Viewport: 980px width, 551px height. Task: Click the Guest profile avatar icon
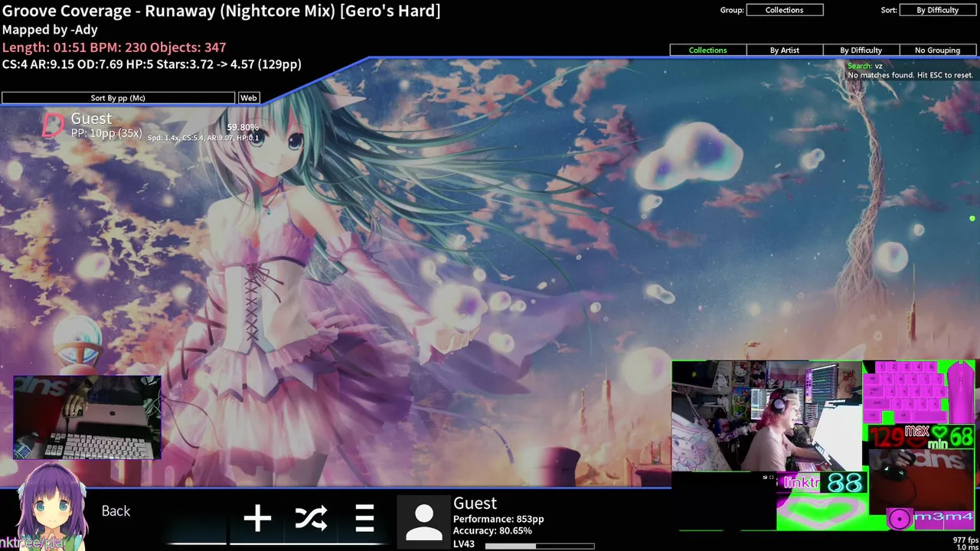(423, 522)
